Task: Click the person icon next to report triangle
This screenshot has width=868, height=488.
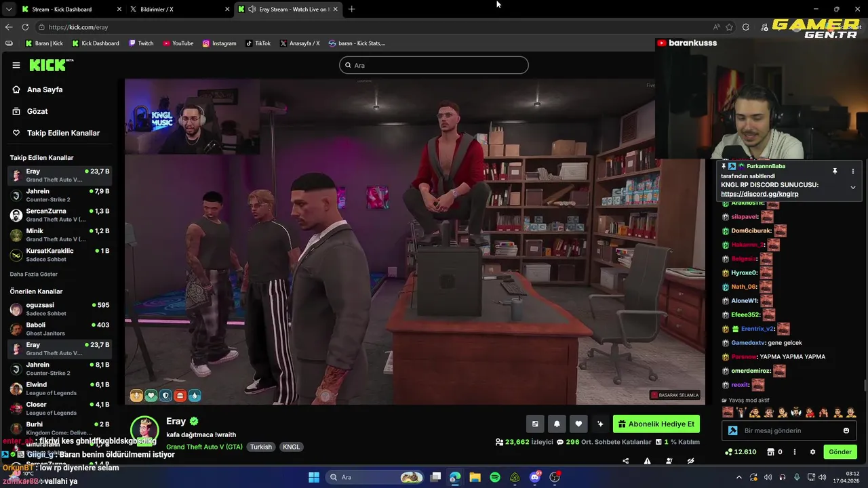Action: tap(669, 461)
